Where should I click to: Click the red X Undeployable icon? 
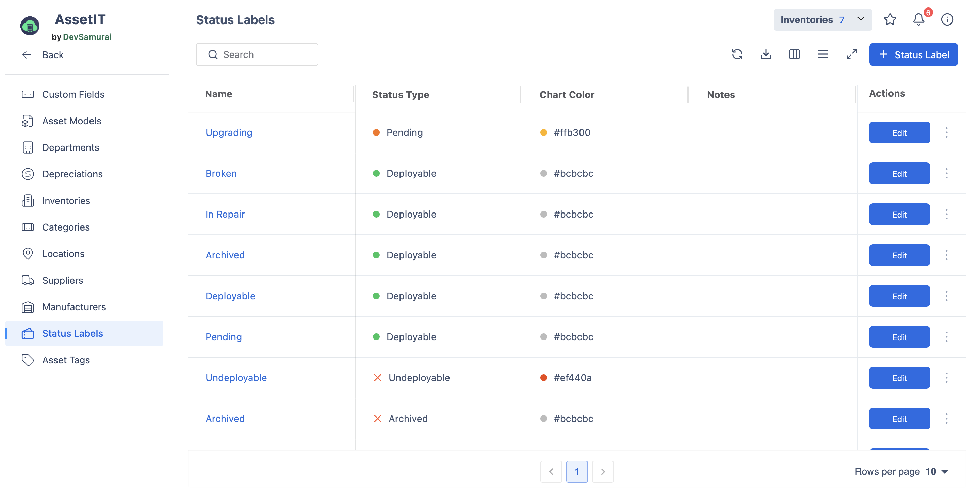click(x=377, y=378)
